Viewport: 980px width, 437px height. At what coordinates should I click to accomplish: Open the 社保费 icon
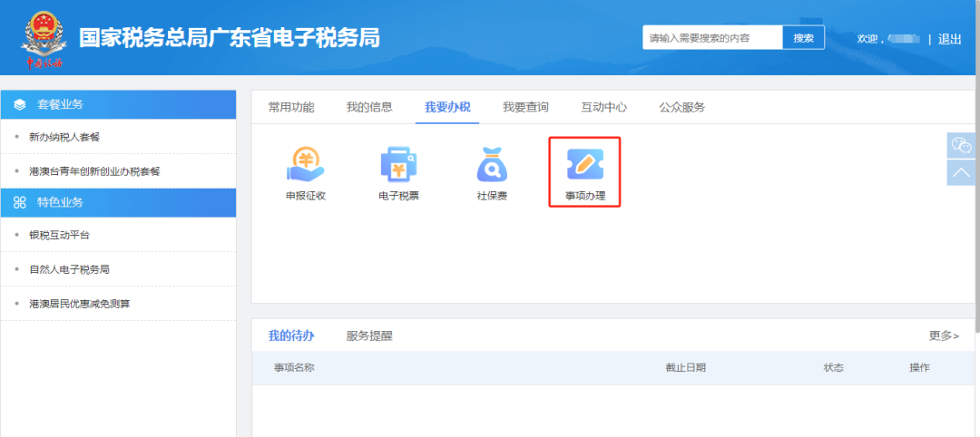pos(492,174)
